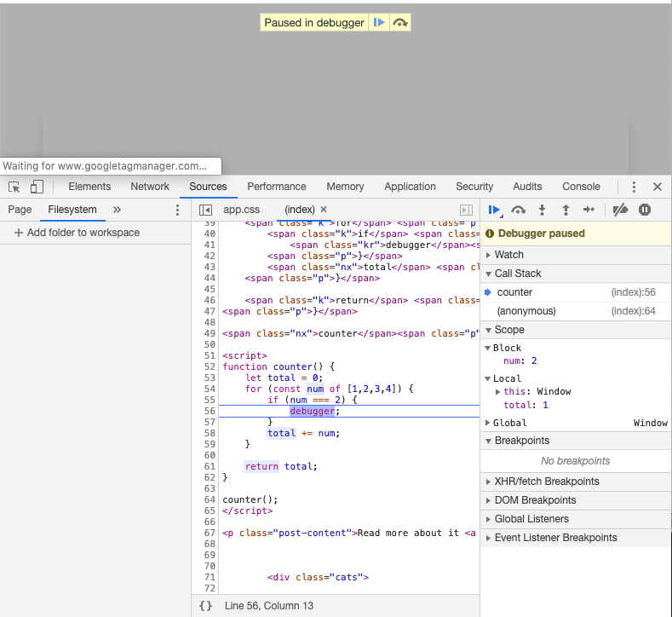The height and width of the screenshot is (617, 672).
Task: Add folder to workspace
Action: (78, 233)
